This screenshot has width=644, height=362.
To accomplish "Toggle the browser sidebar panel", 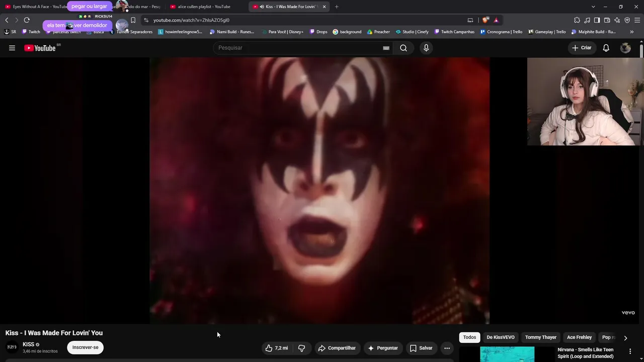I will click(x=597, y=20).
